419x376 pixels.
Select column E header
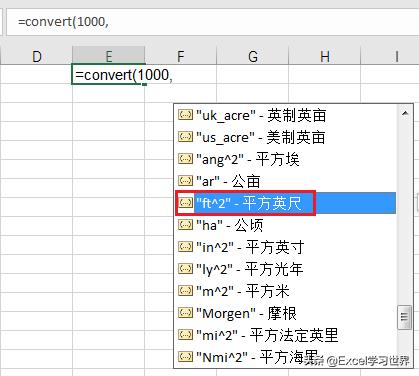tap(109, 56)
